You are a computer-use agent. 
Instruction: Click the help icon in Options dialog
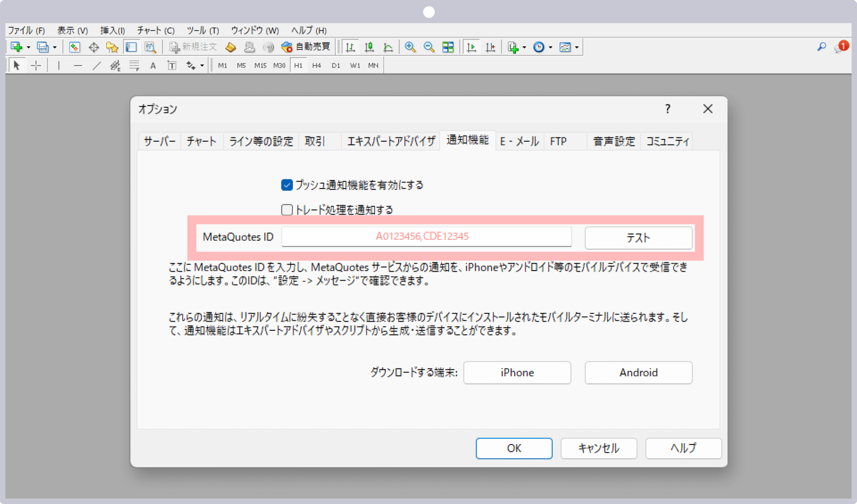(x=668, y=108)
